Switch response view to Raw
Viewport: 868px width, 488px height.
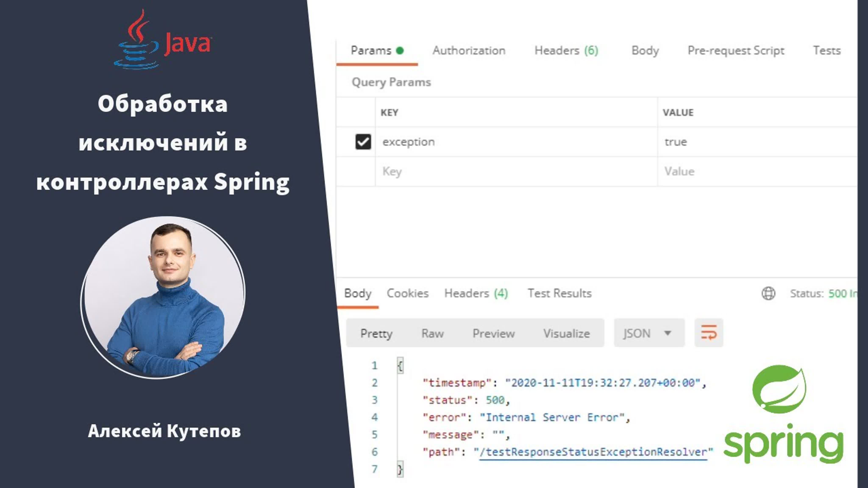[x=432, y=333]
